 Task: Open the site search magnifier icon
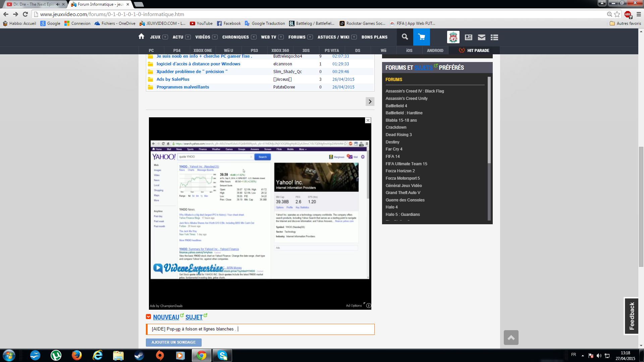(405, 37)
